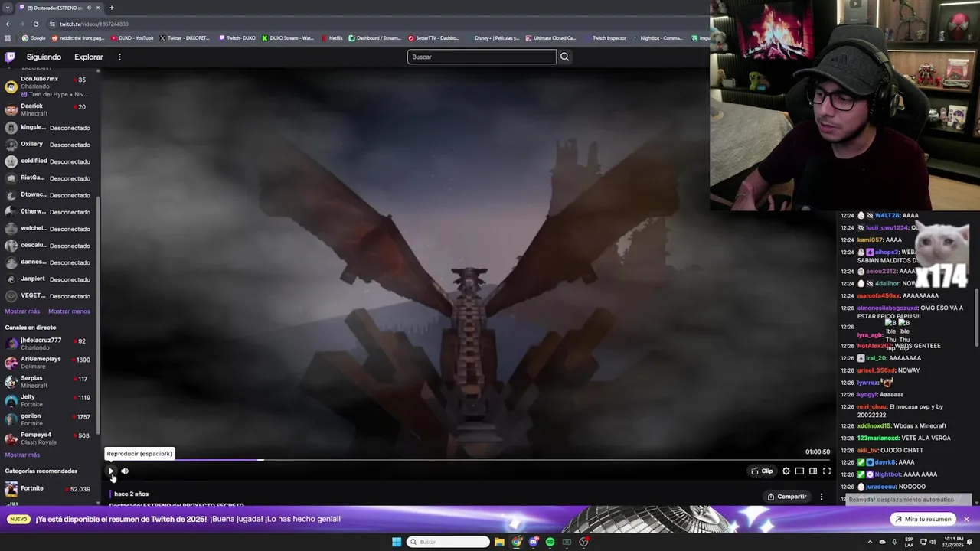The image size is (980, 551).
Task: Open the Siguiendo tab
Action: [44, 57]
